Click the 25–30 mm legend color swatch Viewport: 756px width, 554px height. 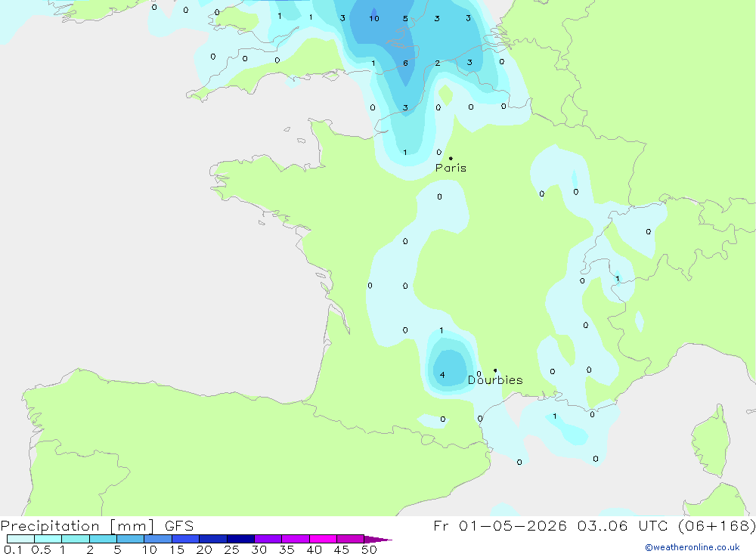[240, 539]
